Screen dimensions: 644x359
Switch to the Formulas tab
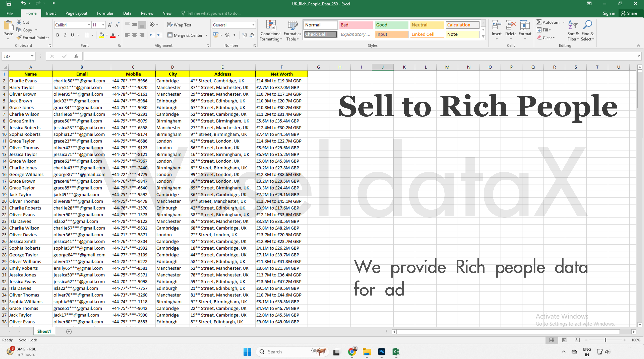pyautogui.click(x=105, y=13)
